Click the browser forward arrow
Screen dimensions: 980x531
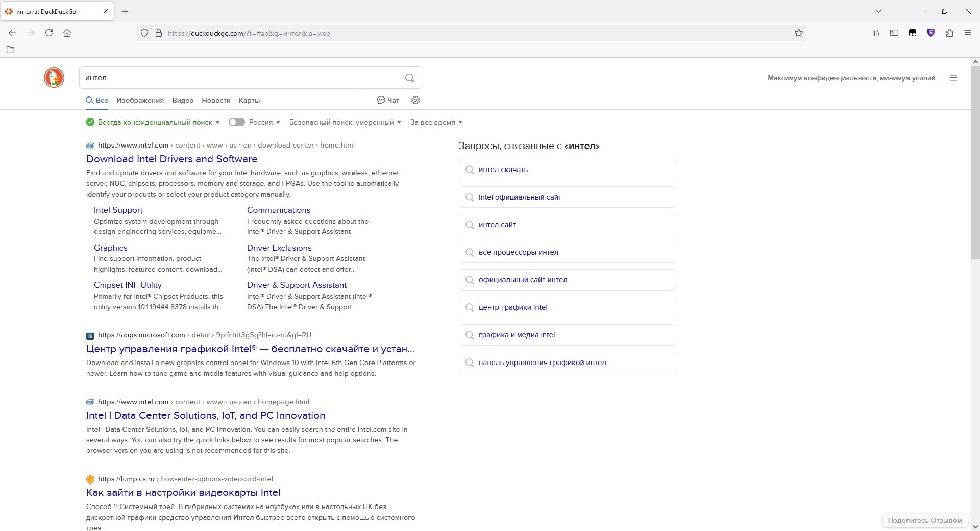coord(31,33)
